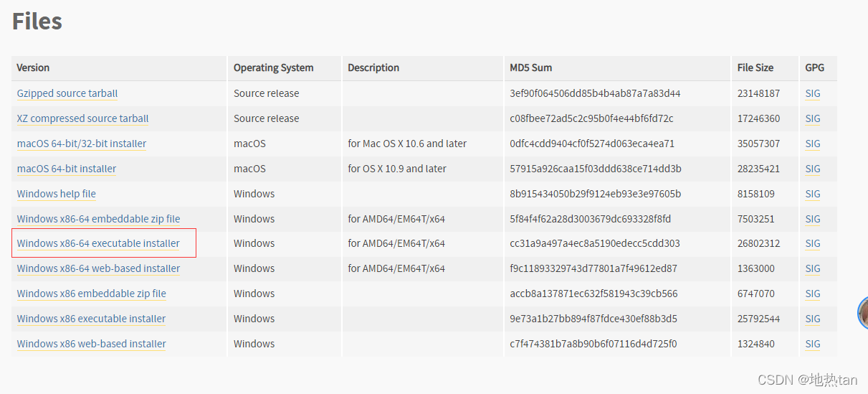Image resolution: width=868 pixels, height=394 pixels.
Task: Click the Files heading
Action: point(37,21)
